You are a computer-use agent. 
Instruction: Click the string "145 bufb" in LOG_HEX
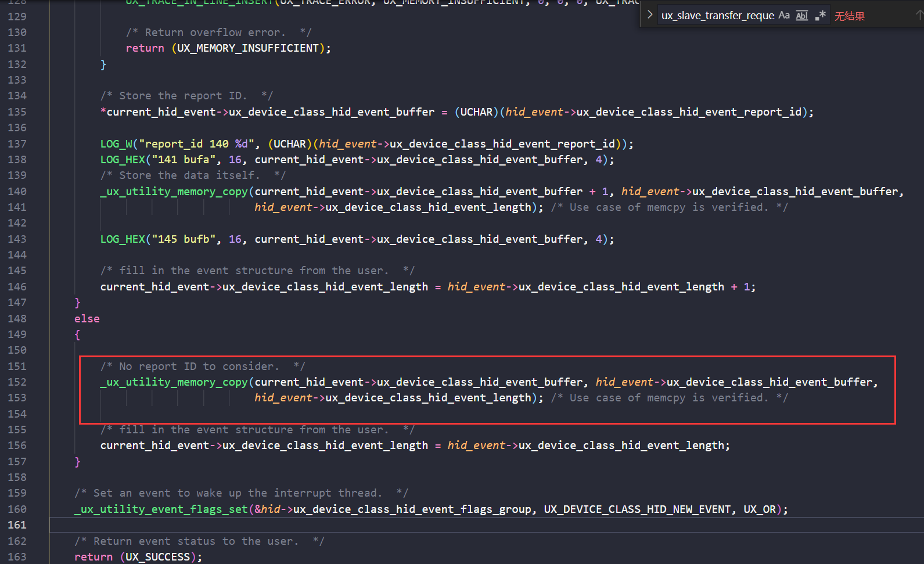184,239
